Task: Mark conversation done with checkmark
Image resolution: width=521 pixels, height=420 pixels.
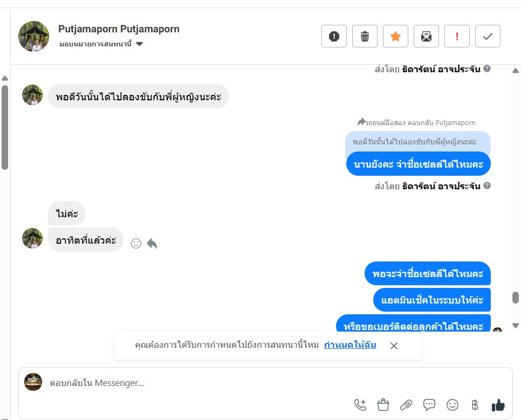Action: tap(488, 36)
